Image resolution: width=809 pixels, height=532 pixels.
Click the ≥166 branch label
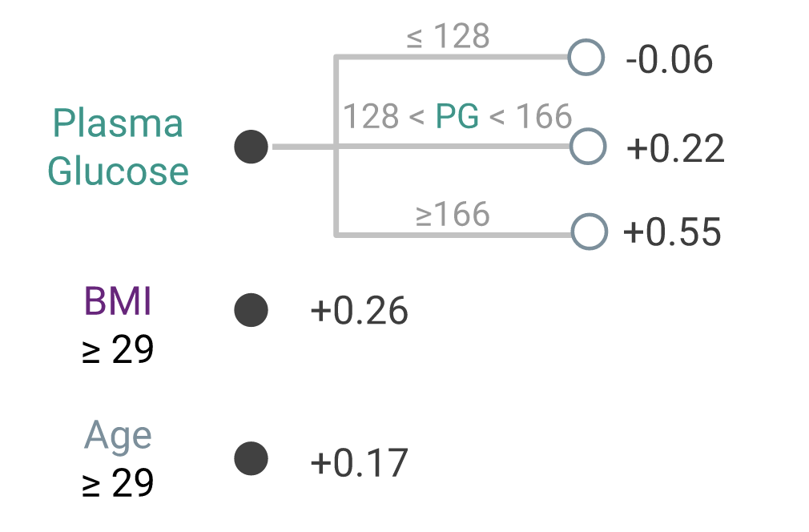(453, 214)
